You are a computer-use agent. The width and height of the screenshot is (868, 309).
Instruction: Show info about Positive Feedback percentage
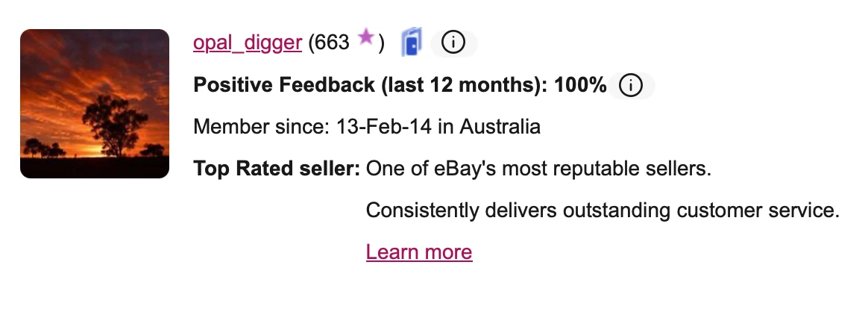click(631, 85)
